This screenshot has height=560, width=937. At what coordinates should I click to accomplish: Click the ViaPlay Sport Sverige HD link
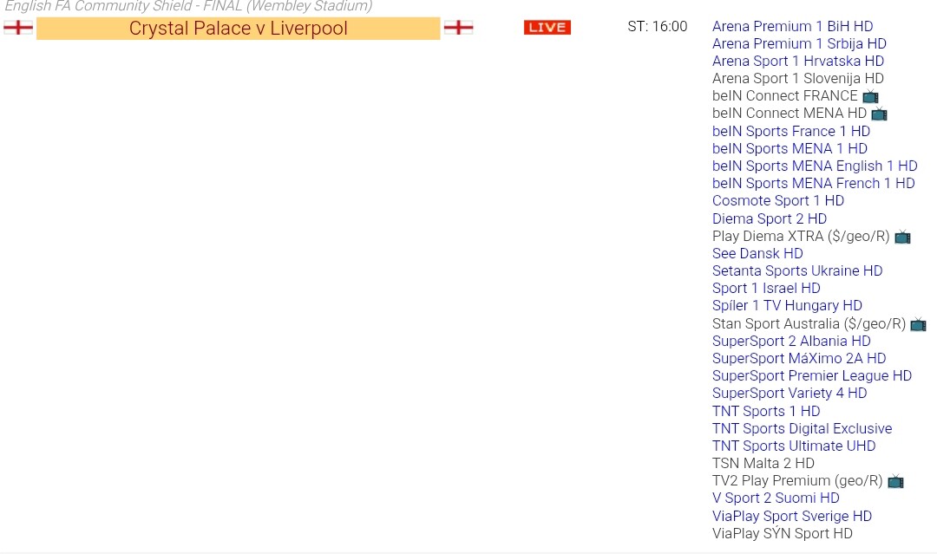click(791, 516)
